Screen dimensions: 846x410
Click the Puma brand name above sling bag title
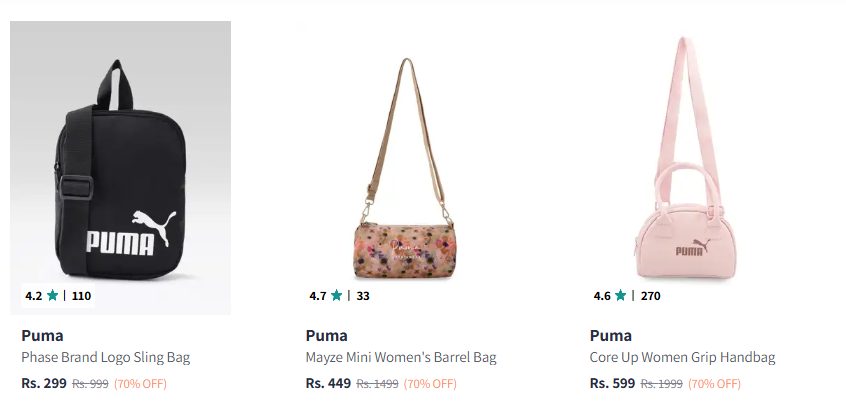tap(42, 335)
